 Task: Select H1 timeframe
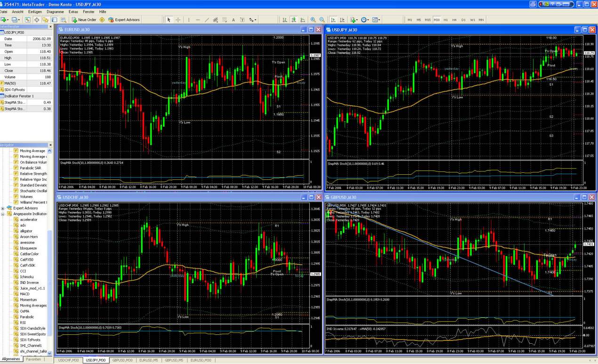tap(446, 20)
